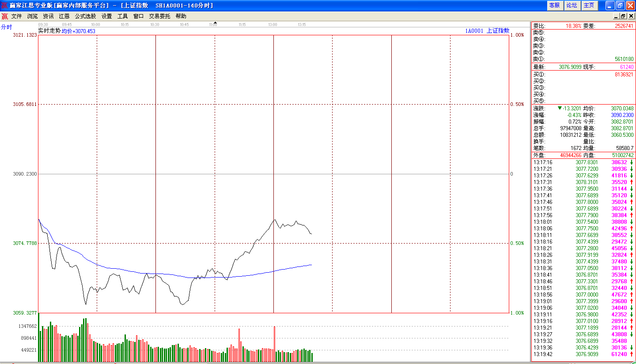
Task: Click the 09:30 time axis label
Action: [x=43, y=25]
